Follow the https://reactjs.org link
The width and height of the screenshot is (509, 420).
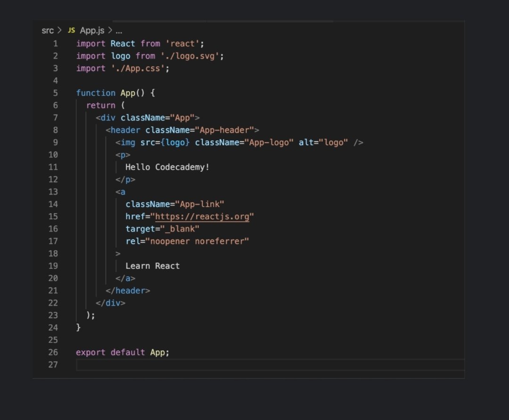[x=203, y=216]
